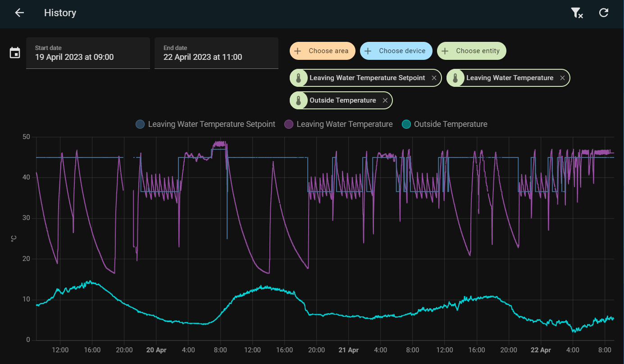
Task: Remove Leaving Water Temperature Setpoint chip
Action: 434,78
